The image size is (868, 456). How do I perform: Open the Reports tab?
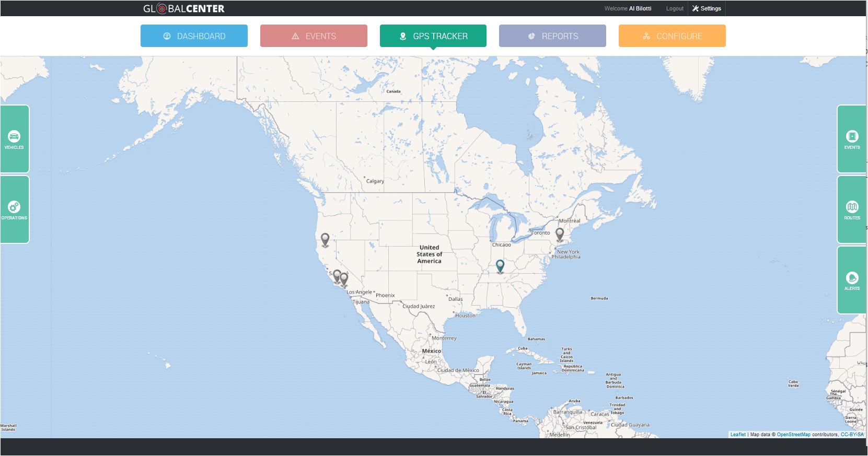552,36
